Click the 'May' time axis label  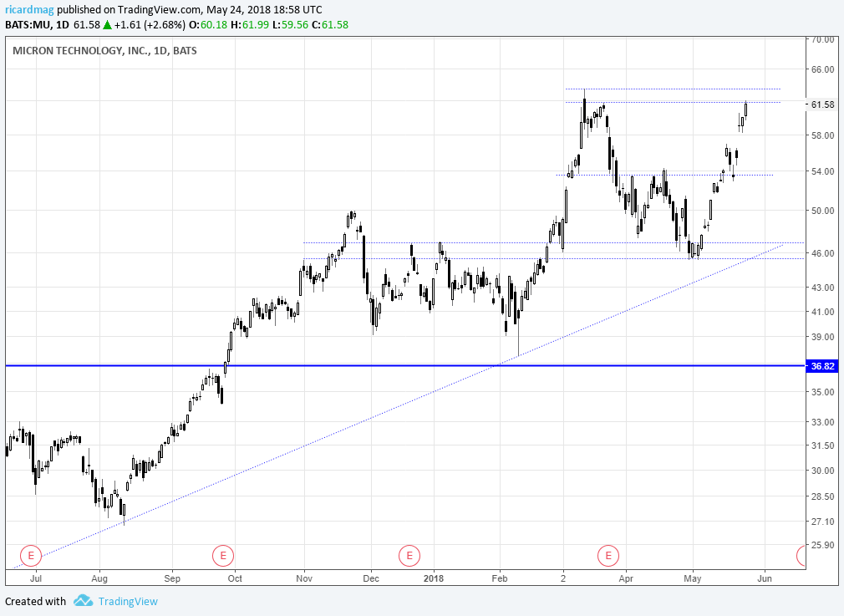click(693, 578)
